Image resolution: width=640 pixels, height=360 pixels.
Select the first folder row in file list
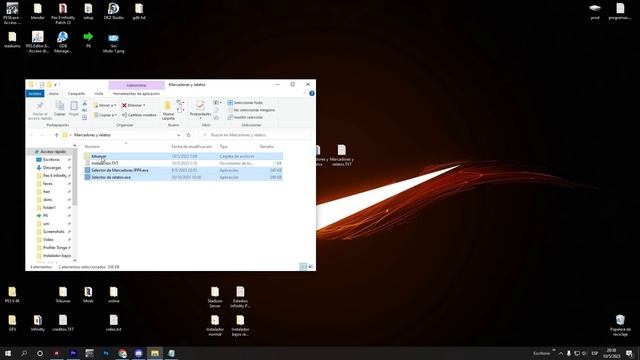click(x=183, y=156)
